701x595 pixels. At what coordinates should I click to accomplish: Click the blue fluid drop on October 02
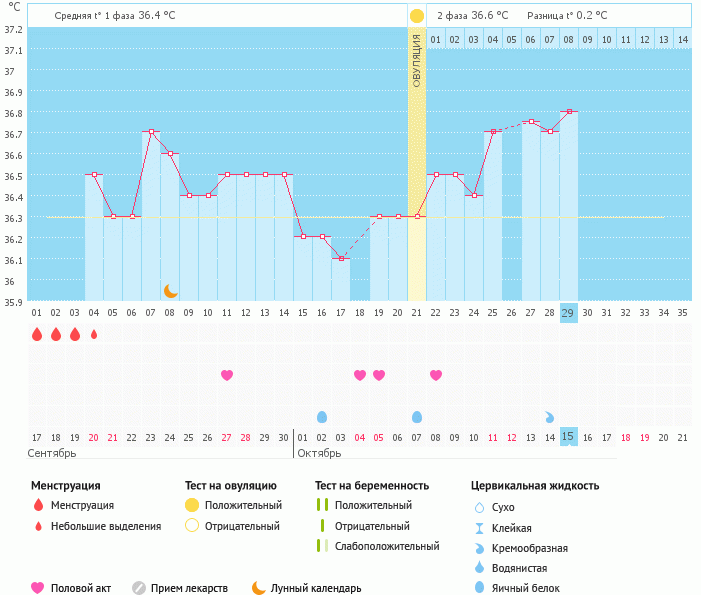pyautogui.click(x=322, y=417)
